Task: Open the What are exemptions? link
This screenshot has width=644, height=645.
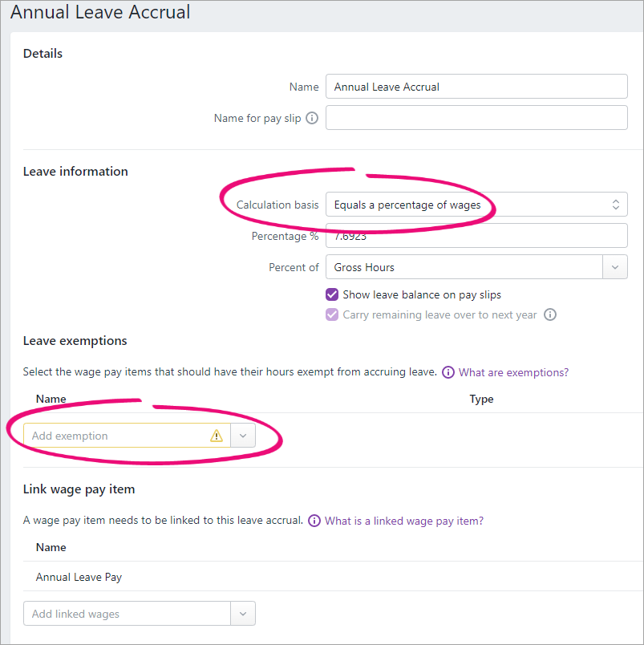Action: (513, 372)
